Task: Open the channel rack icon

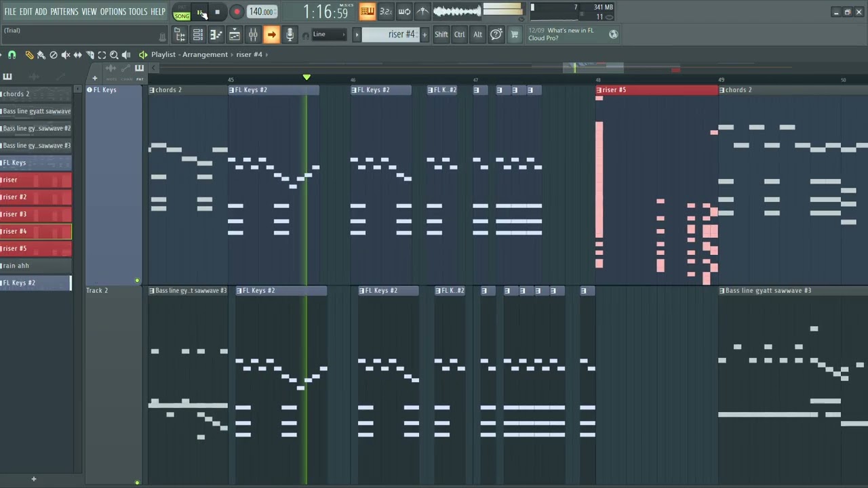Action: click(198, 35)
